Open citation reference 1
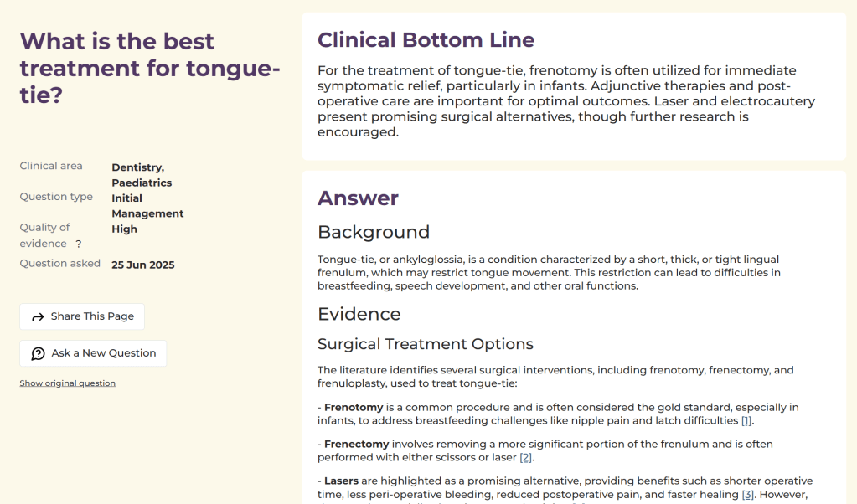 746,421
